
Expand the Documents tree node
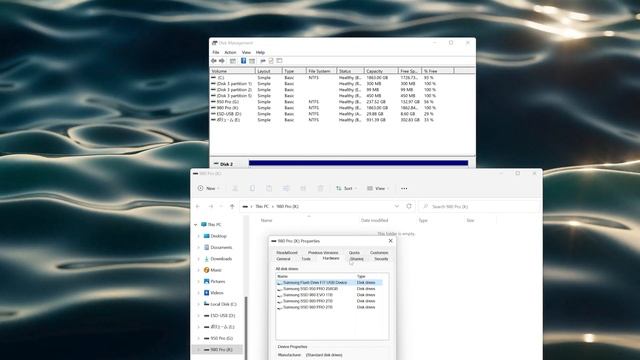coord(199,248)
